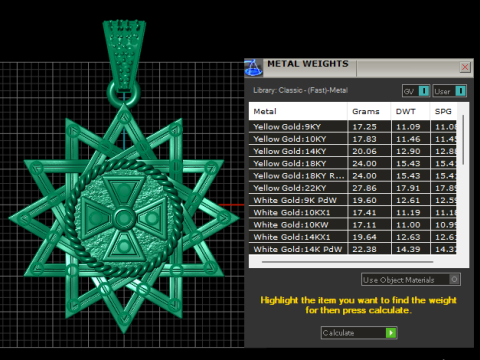Click the Library: Classic-(Fast)-Metal label

click(x=300, y=90)
